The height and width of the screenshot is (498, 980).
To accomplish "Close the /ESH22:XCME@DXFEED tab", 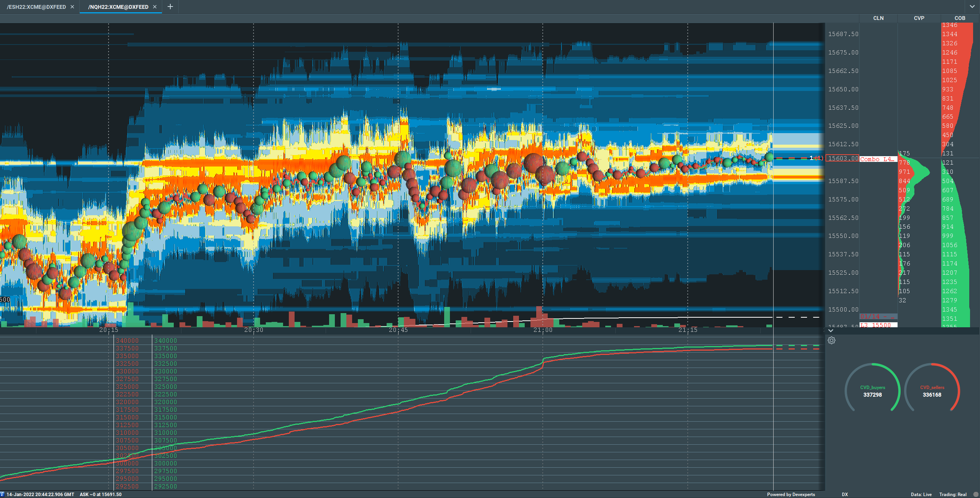I will point(72,7).
